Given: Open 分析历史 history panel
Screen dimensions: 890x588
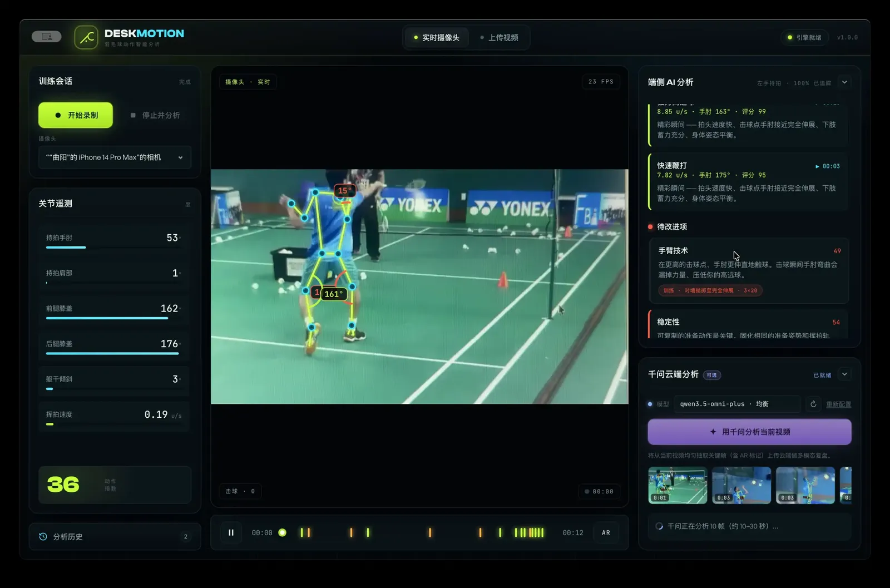Looking at the screenshot, I should (x=115, y=537).
